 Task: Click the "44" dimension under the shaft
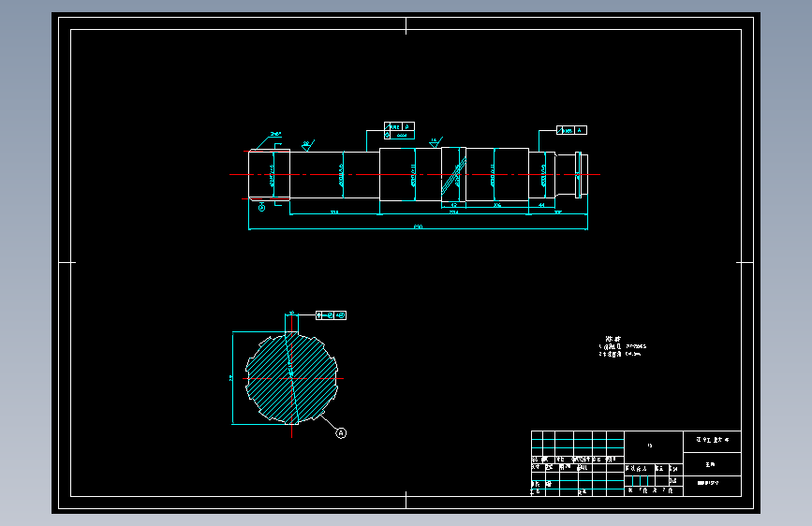(x=541, y=205)
